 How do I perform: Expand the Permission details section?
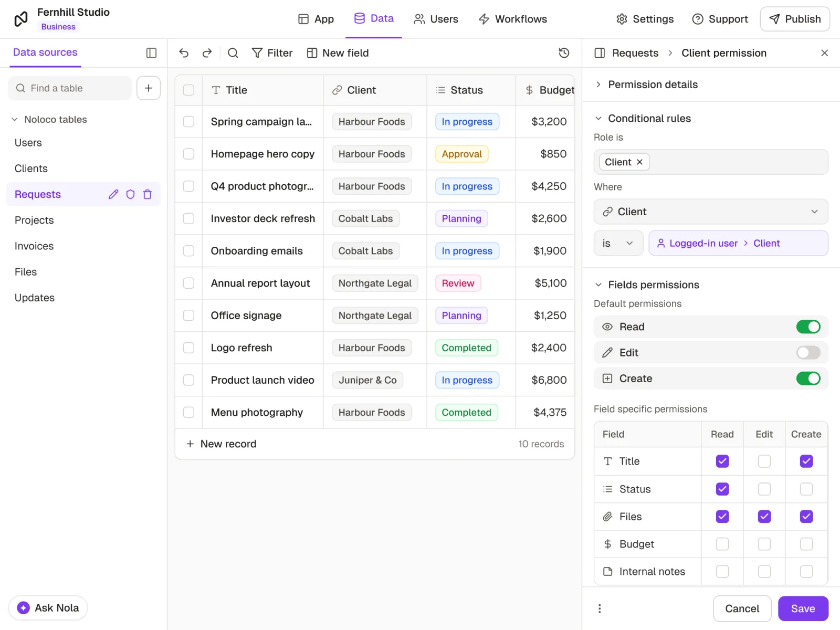pyautogui.click(x=646, y=85)
